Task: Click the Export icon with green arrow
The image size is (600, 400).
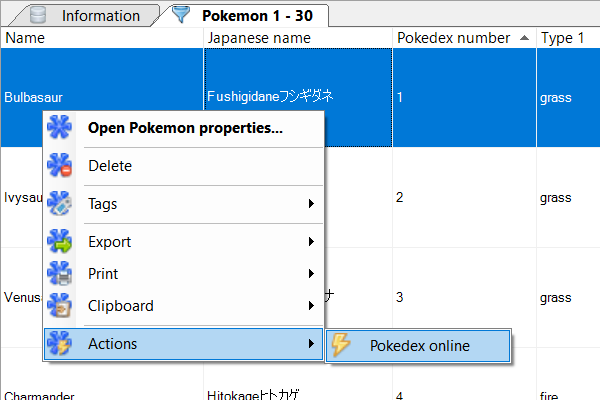Action: click(60, 242)
